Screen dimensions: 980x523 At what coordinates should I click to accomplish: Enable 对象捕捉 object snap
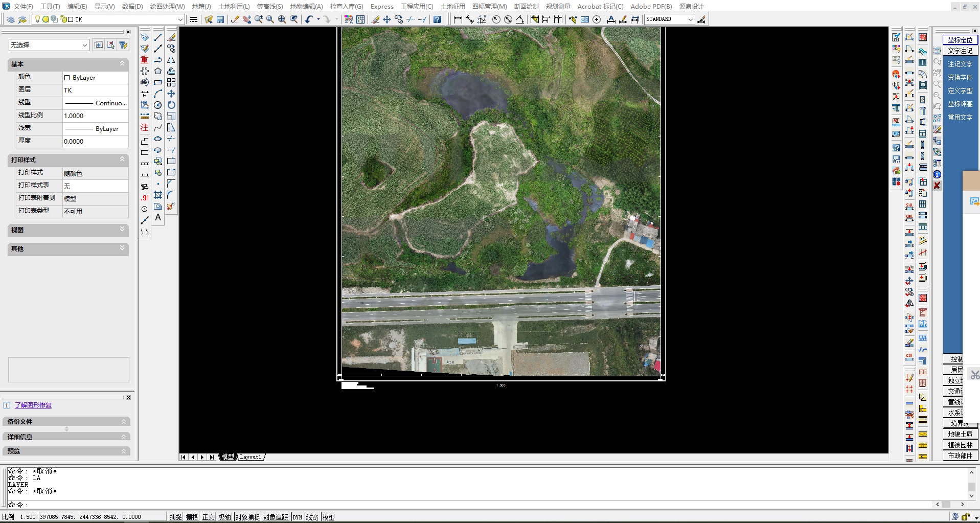[247, 517]
